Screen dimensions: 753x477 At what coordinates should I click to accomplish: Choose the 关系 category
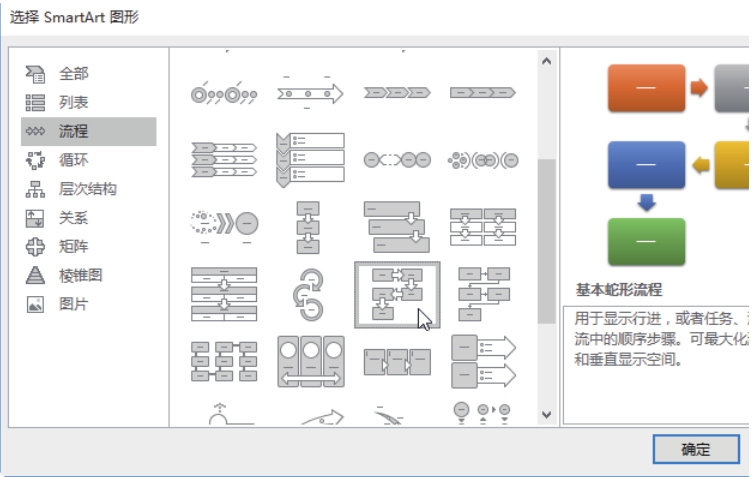pyautogui.click(x=88, y=218)
